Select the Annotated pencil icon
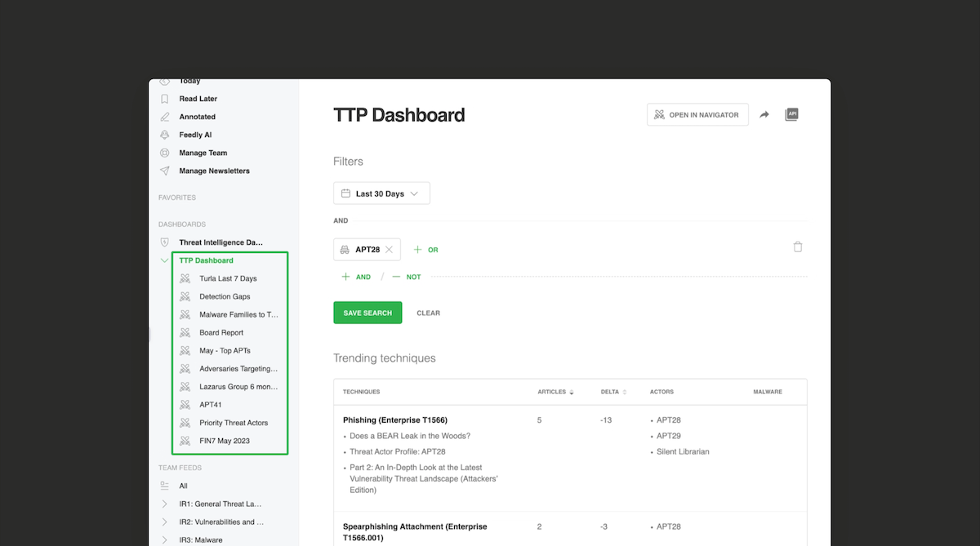Screen dimensions: 980x546 click(165, 116)
